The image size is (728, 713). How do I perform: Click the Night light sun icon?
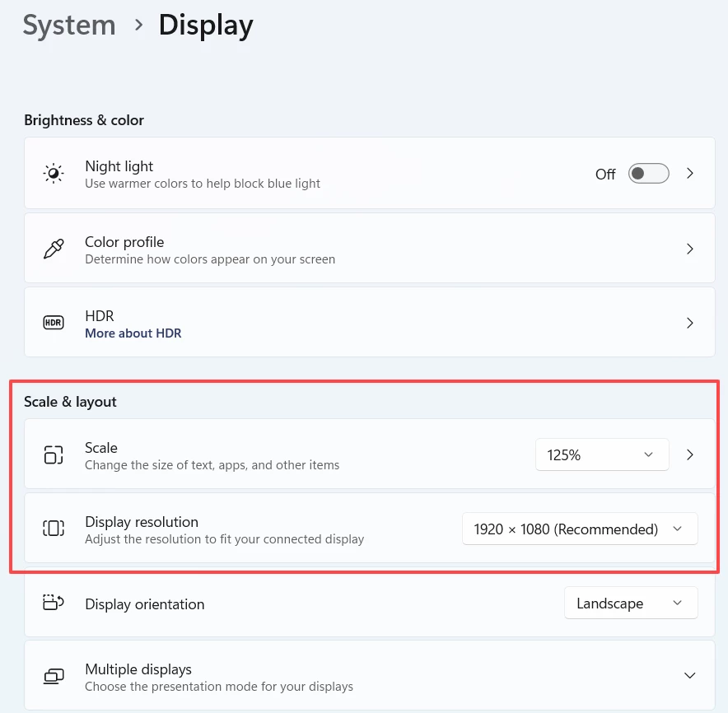(x=54, y=174)
